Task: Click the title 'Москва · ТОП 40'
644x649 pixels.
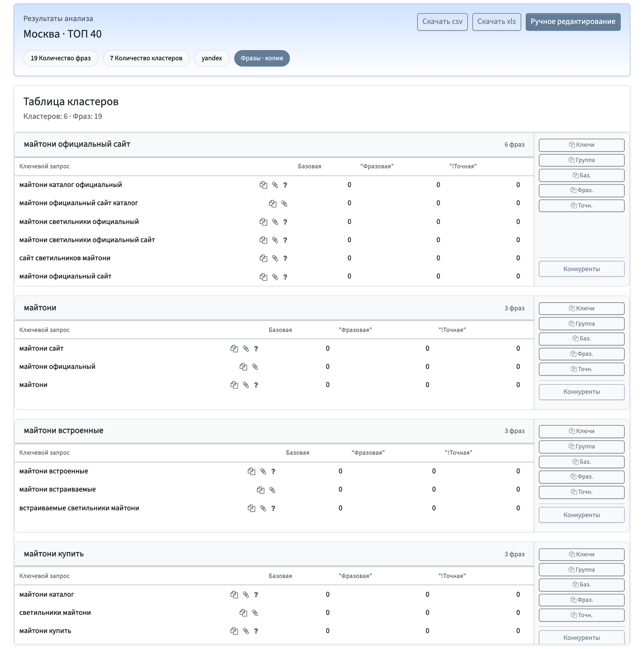Action: click(x=62, y=34)
